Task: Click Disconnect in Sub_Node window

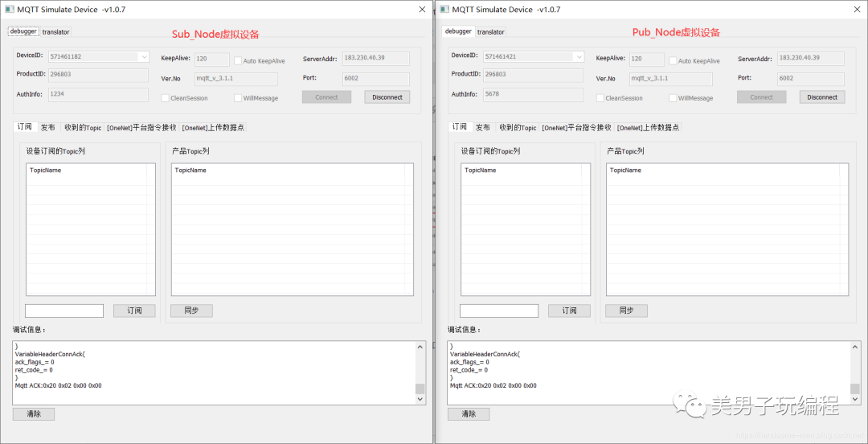Action: tap(387, 97)
